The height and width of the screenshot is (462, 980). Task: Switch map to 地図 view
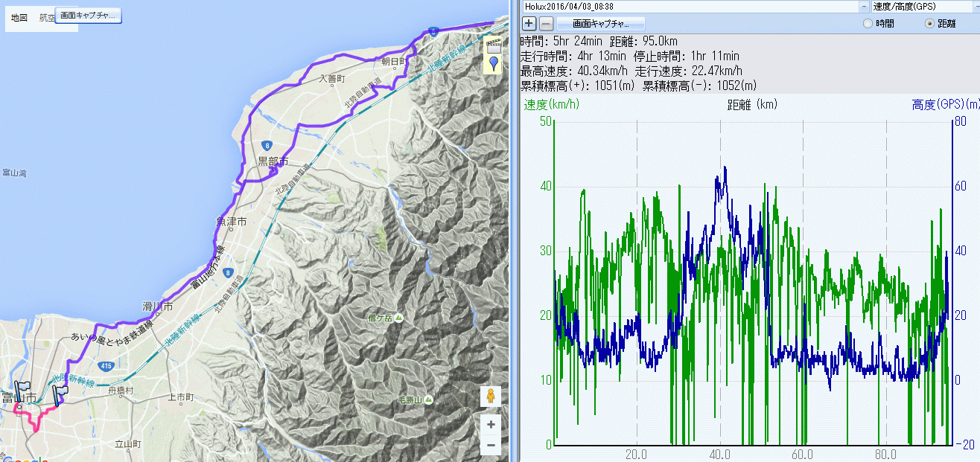click(x=19, y=17)
